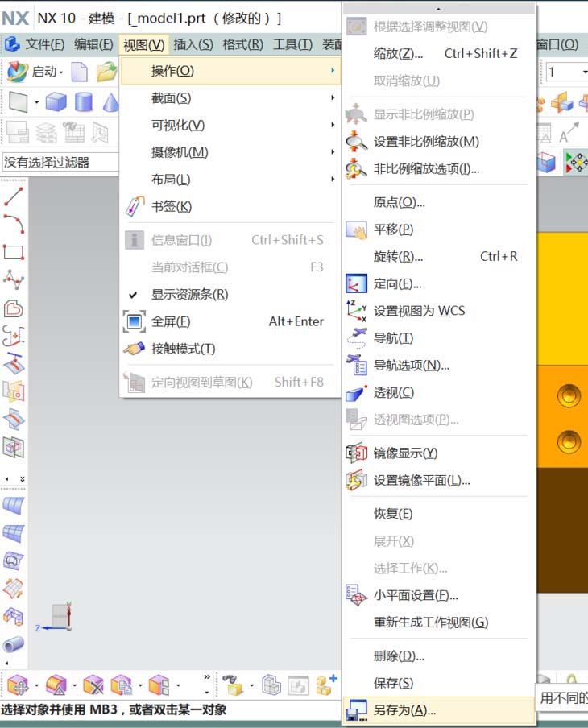Select the arc curve tool
Screen dimensions: 588x728
point(14,224)
